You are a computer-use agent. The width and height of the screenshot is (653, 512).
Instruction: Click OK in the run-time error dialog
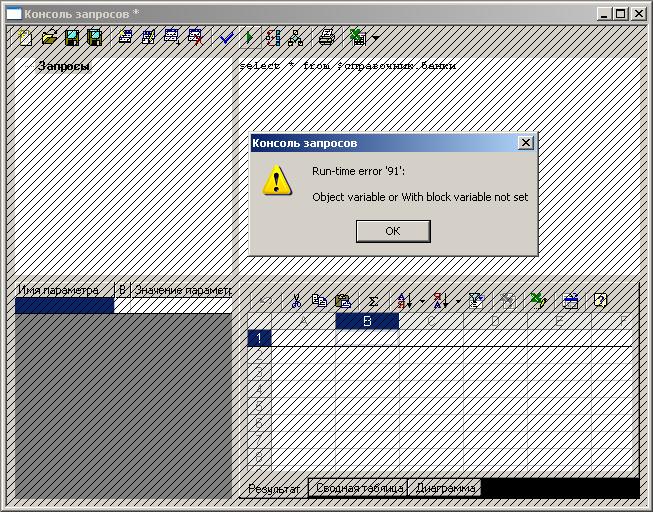[393, 231]
